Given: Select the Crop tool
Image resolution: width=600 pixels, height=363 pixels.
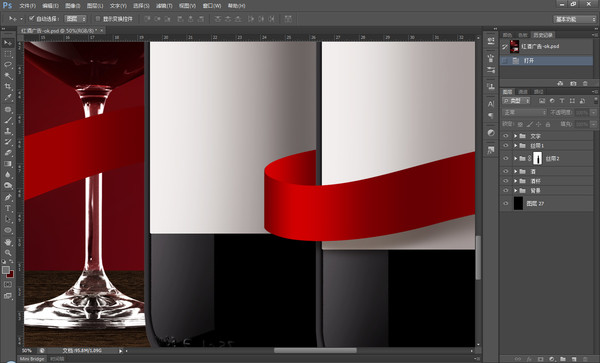Looking at the screenshot, I should pos(8,86).
